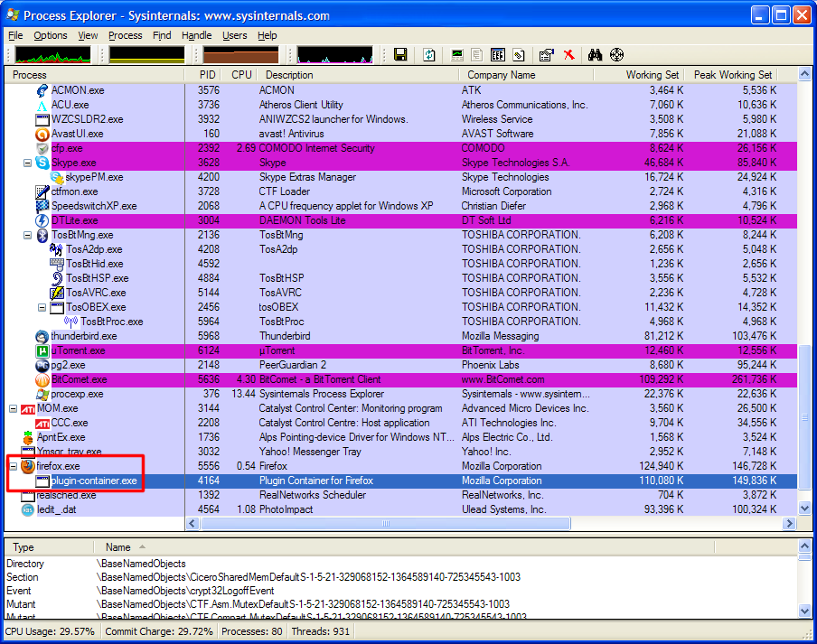Collapse the MOM.exe tree node

pyautogui.click(x=13, y=408)
